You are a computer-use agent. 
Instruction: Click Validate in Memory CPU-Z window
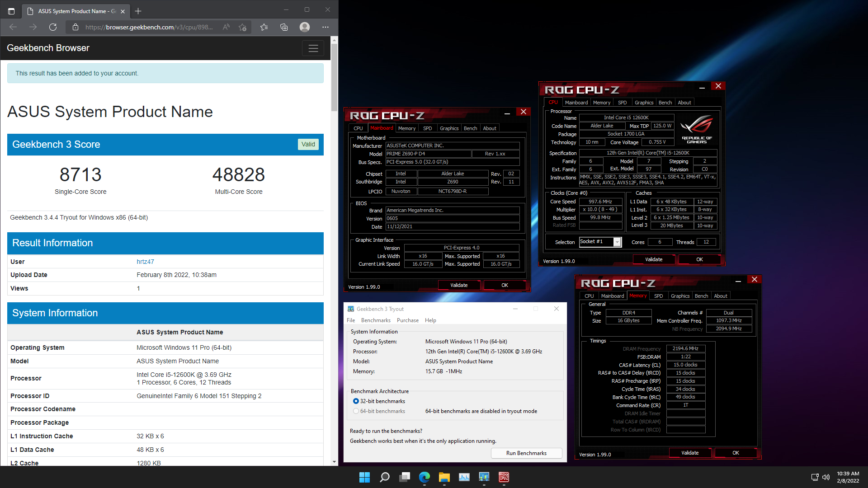[690, 453]
